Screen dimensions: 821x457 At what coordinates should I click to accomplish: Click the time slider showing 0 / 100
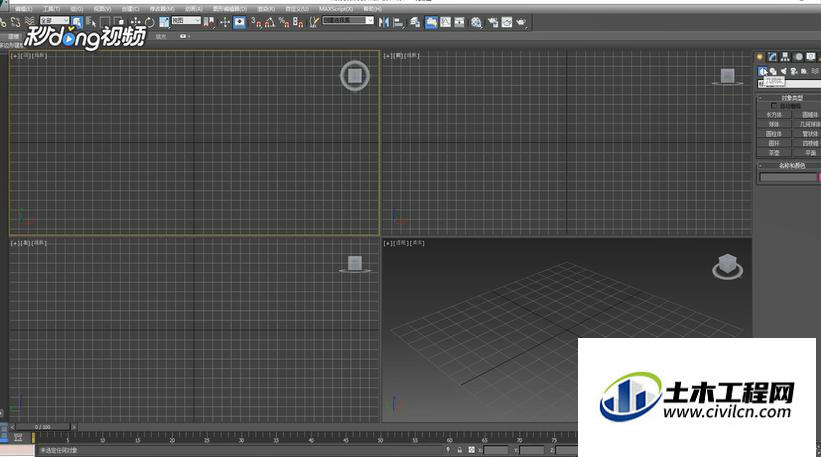(43, 427)
